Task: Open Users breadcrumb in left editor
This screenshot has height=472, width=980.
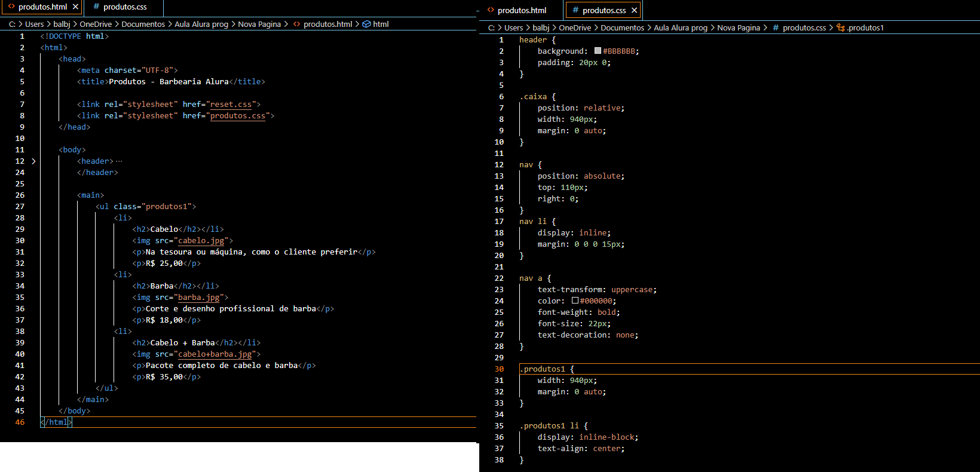Action: point(34,24)
